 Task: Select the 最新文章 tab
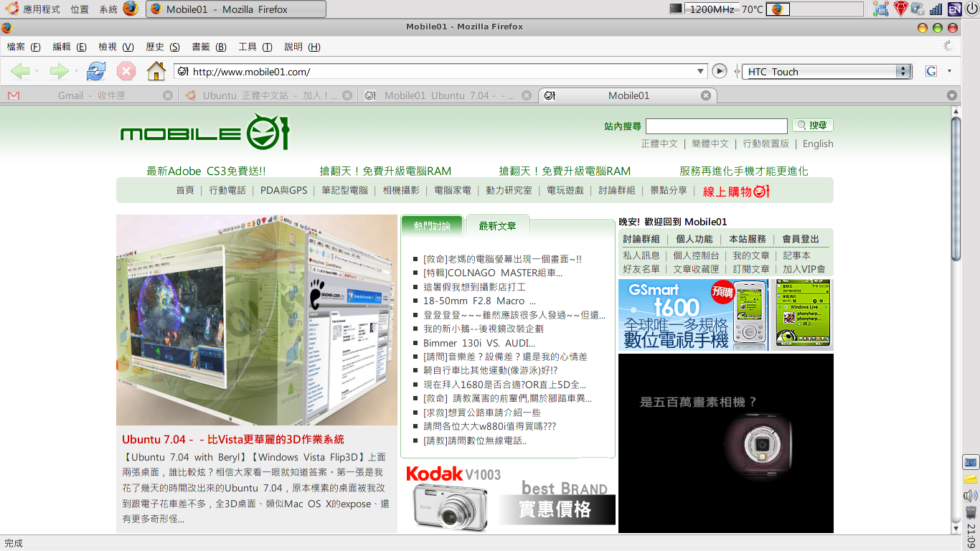point(498,226)
